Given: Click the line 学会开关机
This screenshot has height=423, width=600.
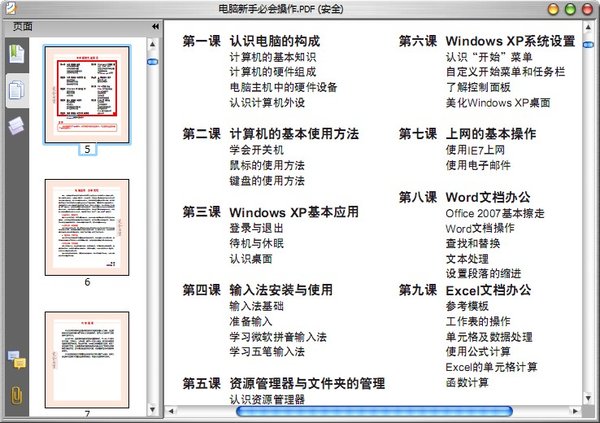Looking at the screenshot, I should point(256,150).
